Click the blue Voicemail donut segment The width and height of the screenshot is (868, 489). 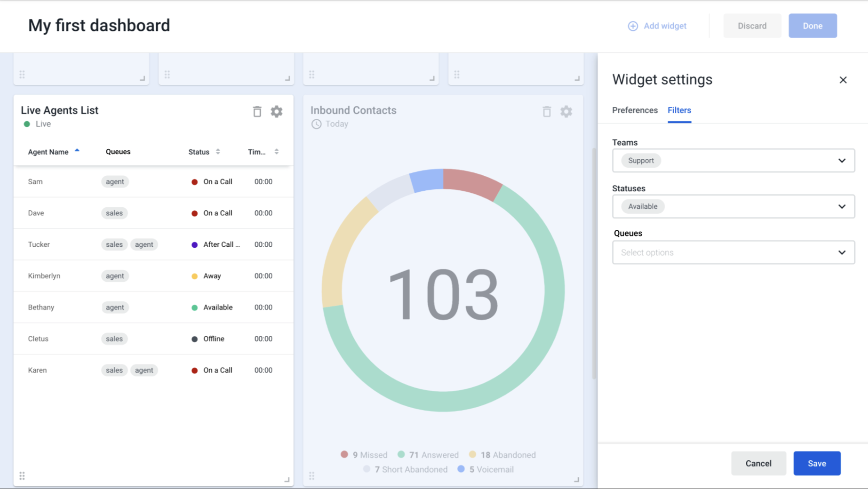[x=428, y=179]
